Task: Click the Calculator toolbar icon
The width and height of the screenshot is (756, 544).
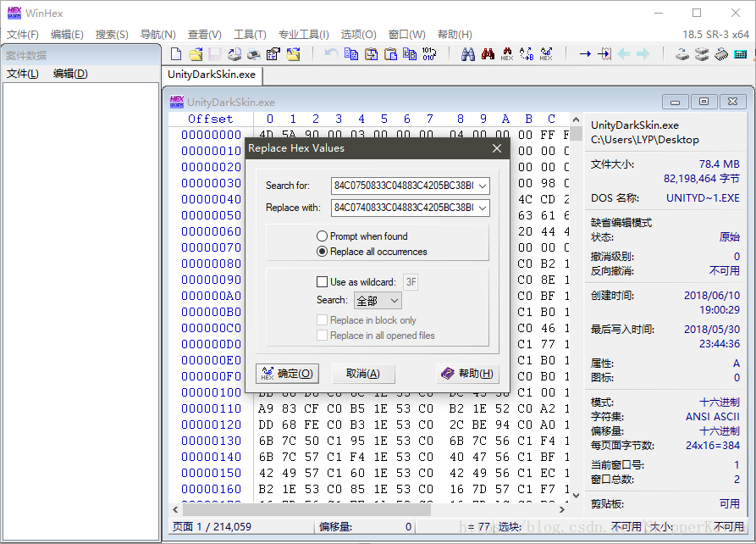Action: coord(741,54)
